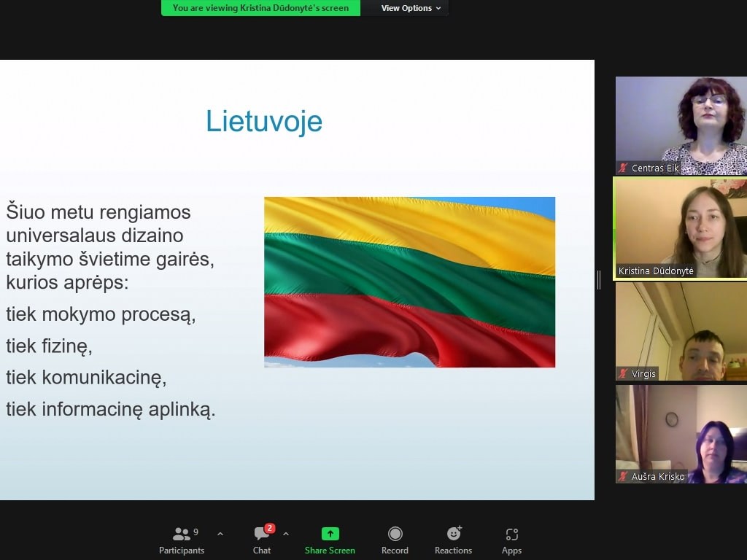
Task: Click the divider handle between slide and videos
Action: (599, 279)
